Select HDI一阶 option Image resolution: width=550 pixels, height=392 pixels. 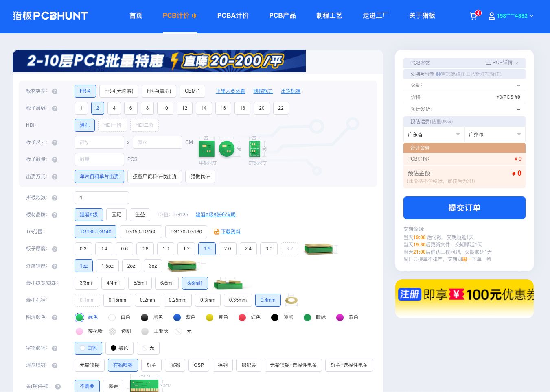112,125
